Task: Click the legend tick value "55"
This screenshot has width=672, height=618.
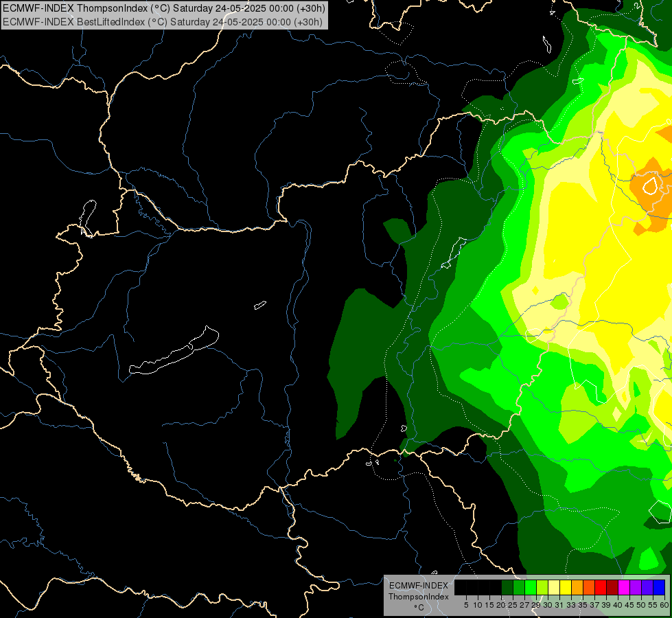Action: coord(653,605)
